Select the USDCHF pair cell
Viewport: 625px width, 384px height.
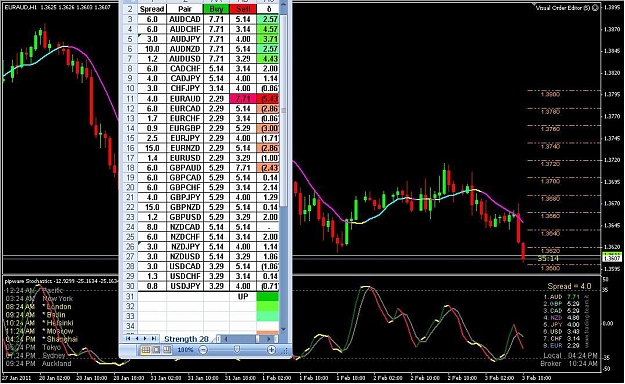[185, 276]
